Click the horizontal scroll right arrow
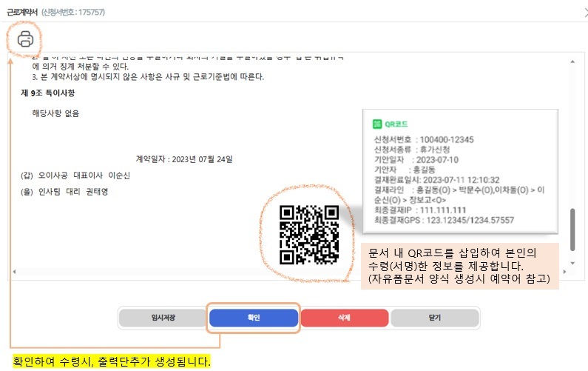The width and height of the screenshot is (588, 371). [x=565, y=272]
